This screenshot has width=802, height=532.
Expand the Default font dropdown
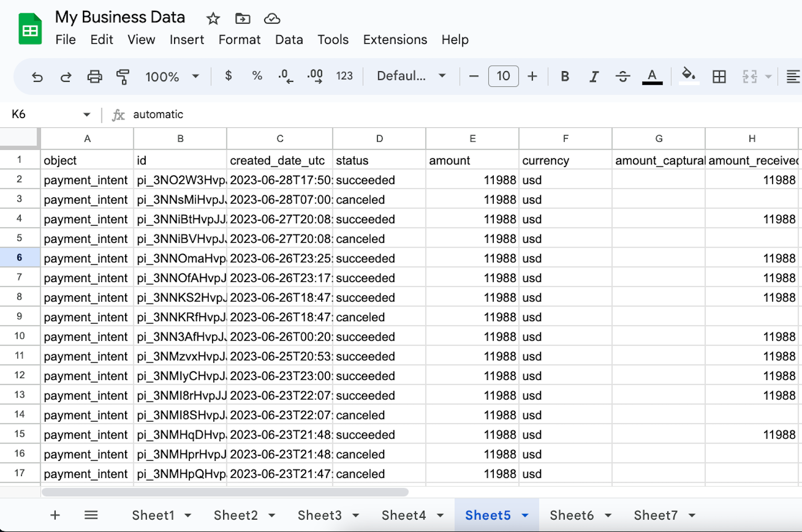(411, 76)
